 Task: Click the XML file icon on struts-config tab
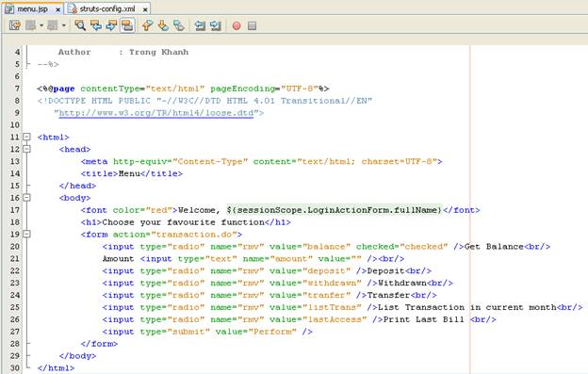click(73, 9)
